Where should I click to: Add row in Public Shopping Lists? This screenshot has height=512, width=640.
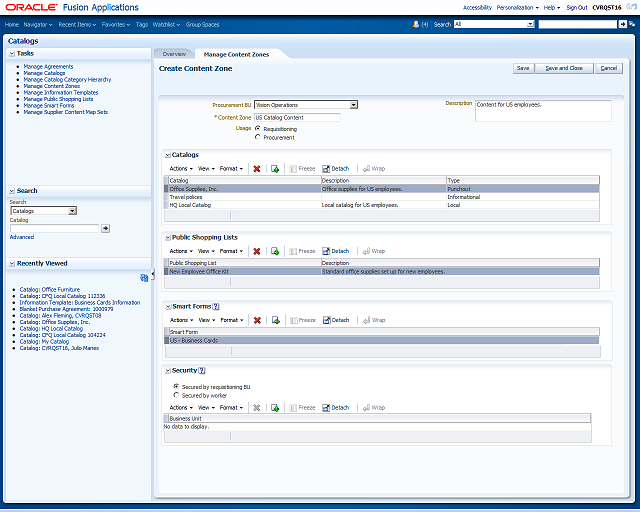pyautogui.click(x=275, y=251)
